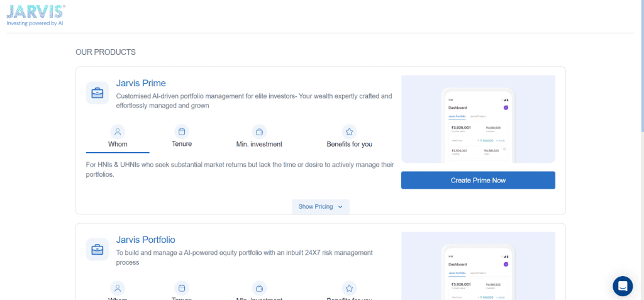Expand the Show Pricing dropdown
The image size is (644, 300).
point(320,206)
